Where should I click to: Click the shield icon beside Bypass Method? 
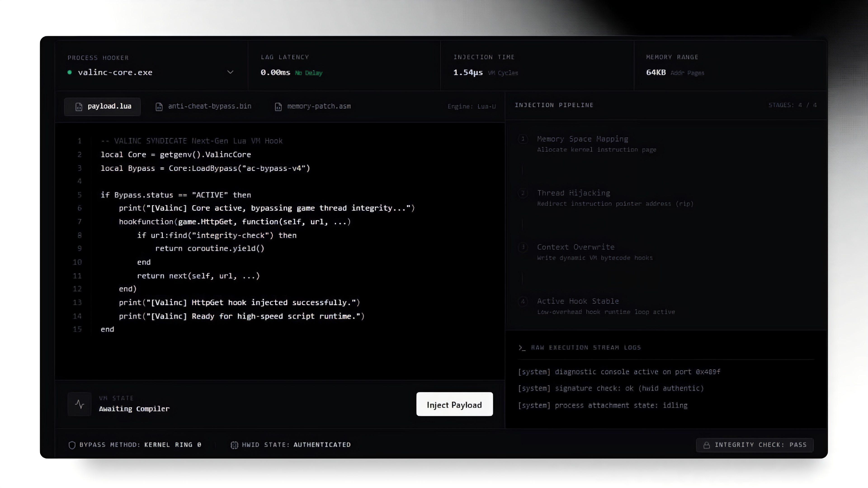click(x=72, y=445)
